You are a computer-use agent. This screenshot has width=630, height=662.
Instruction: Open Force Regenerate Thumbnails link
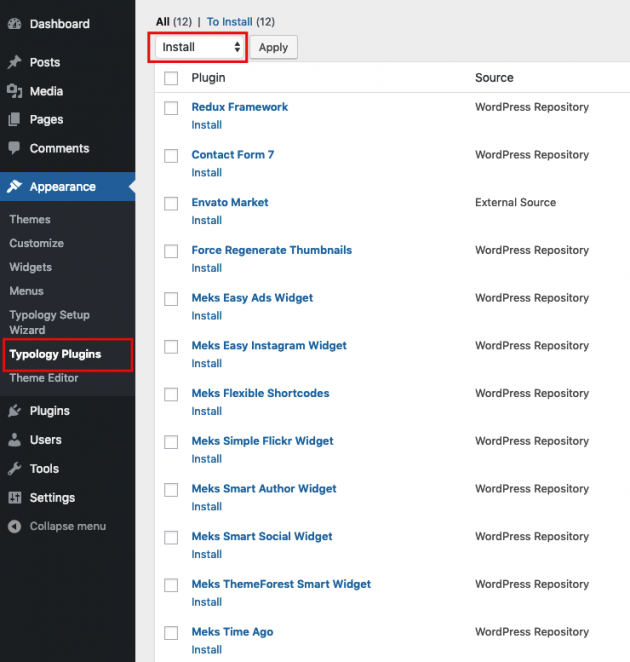pyautogui.click(x=272, y=250)
